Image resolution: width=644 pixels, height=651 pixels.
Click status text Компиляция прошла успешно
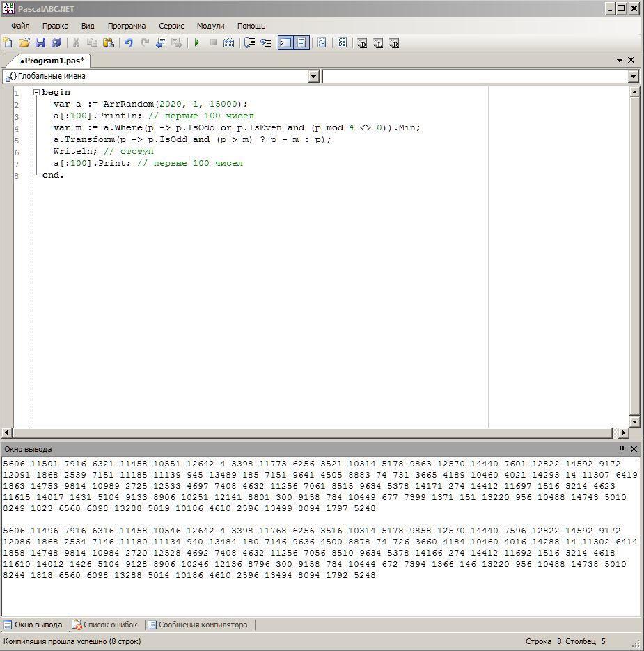(72, 641)
